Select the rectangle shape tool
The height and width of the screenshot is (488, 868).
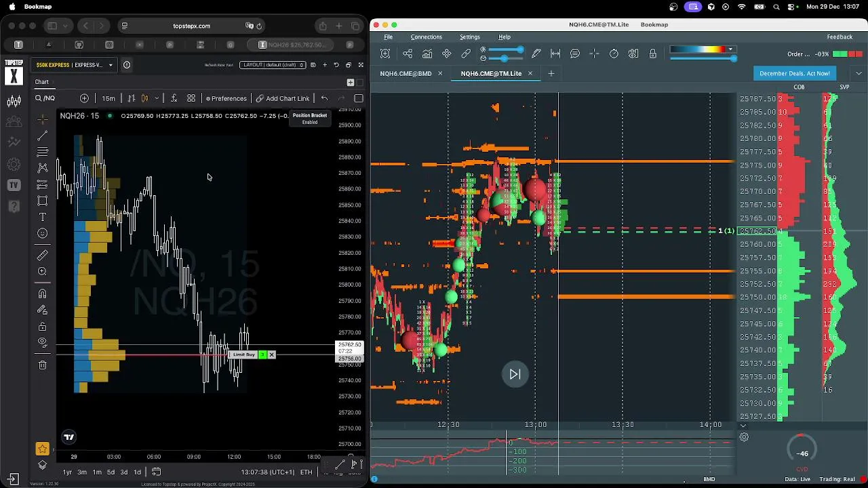pos(42,201)
